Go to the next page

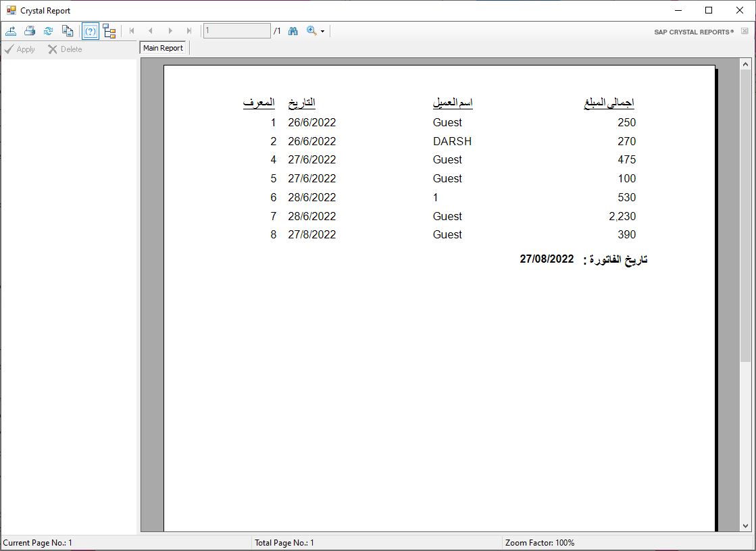click(x=170, y=31)
